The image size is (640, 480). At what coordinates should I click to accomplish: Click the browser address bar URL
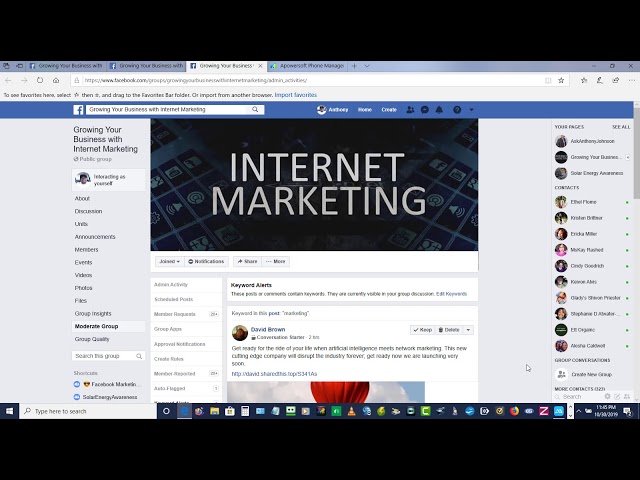[x=196, y=80]
